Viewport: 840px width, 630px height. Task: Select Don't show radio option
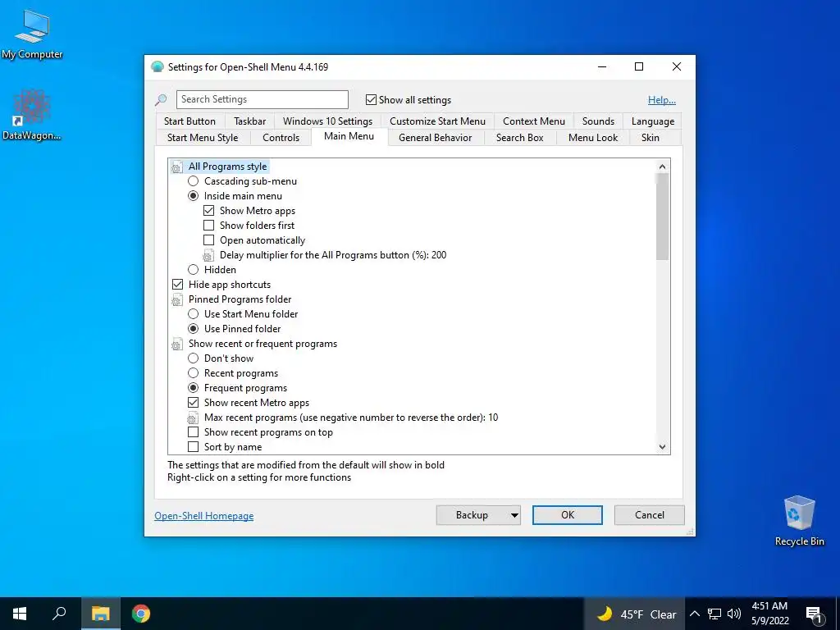[194, 358]
